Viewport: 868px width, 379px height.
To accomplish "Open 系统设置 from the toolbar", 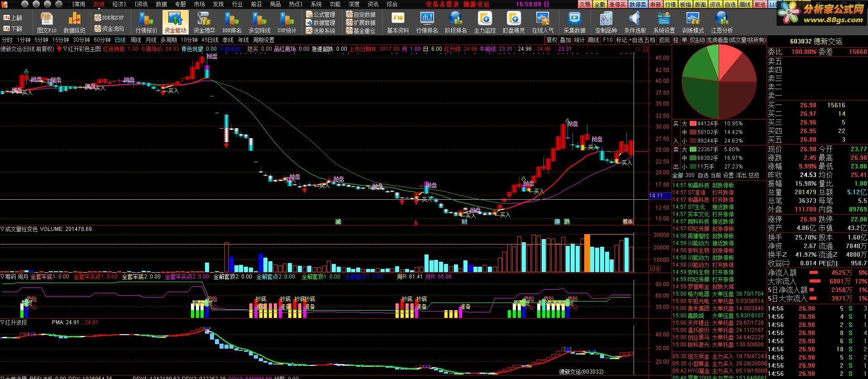I will click(x=664, y=23).
